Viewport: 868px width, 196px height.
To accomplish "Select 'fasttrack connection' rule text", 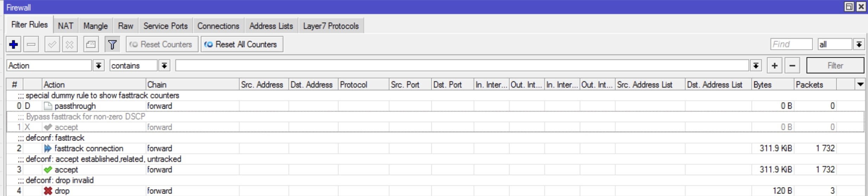I will (x=89, y=148).
